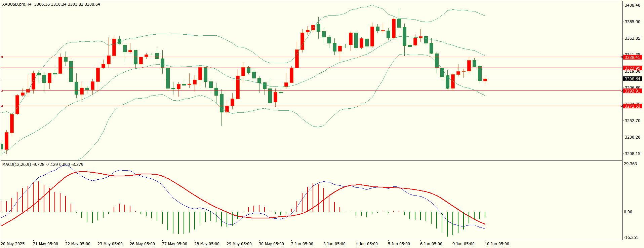Click the 3 Jun 05:00 time label
Viewport: 644px width, 248px height.
334,244
